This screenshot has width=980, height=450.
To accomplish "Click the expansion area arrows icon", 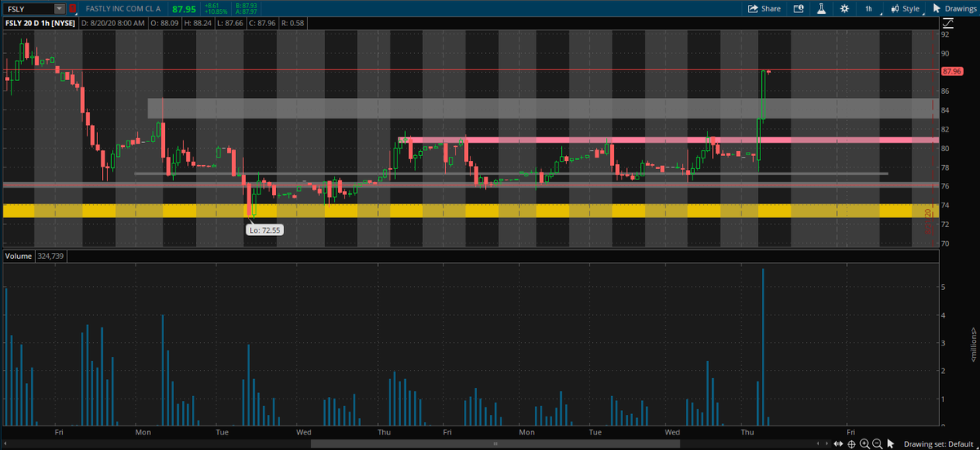I will [839, 443].
